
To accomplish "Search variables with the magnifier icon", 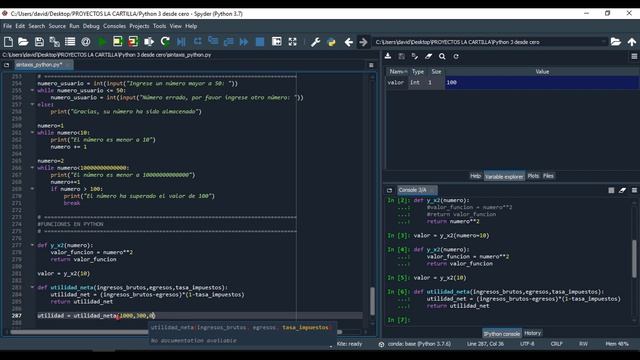I will coord(442,56).
